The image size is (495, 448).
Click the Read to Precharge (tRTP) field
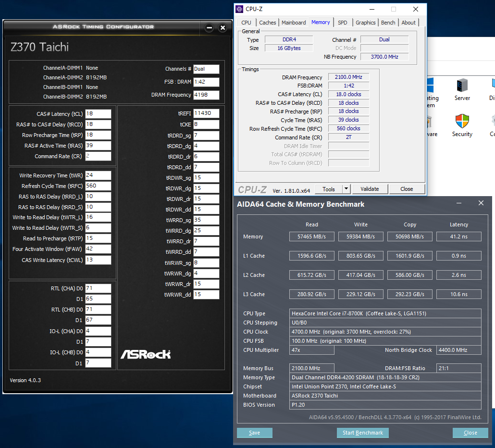point(98,238)
